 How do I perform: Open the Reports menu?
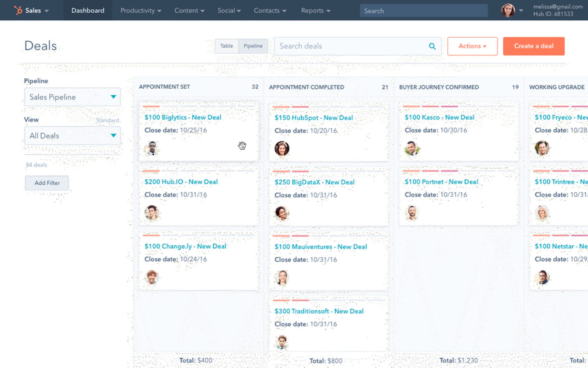pyautogui.click(x=315, y=10)
